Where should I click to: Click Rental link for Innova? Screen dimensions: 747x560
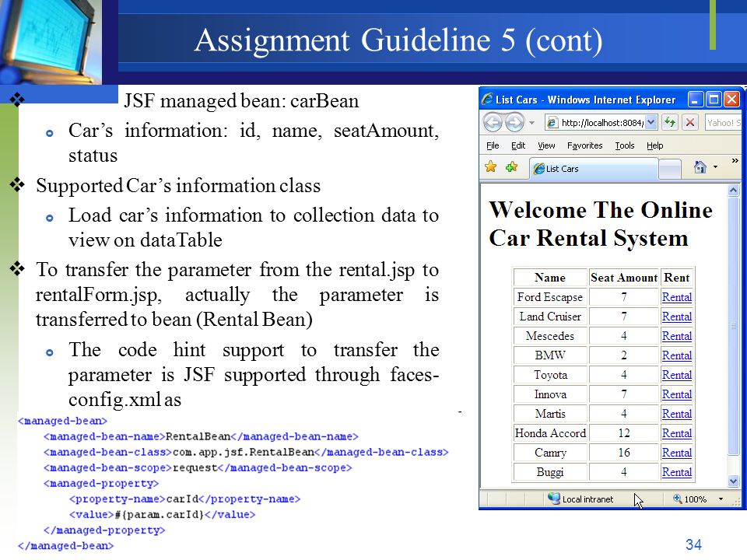pyautogui.click(x=676, y=394)
